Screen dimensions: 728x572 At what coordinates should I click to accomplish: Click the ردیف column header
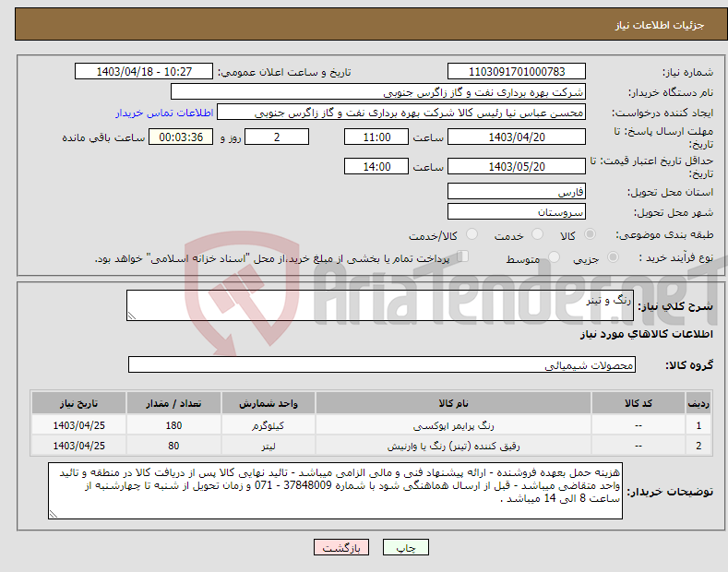(698, 403)
